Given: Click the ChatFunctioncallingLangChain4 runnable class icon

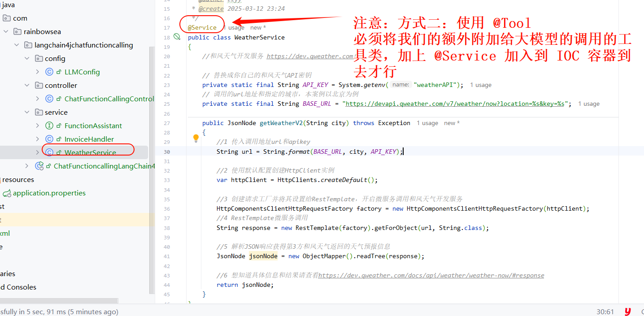Looking at the screenshot, I should pos(39,166).
